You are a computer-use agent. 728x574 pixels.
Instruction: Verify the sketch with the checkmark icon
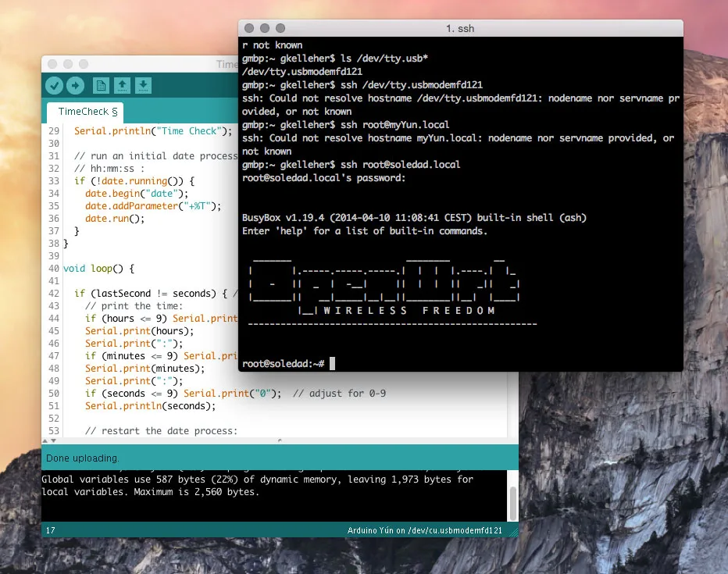pos(52,86)
